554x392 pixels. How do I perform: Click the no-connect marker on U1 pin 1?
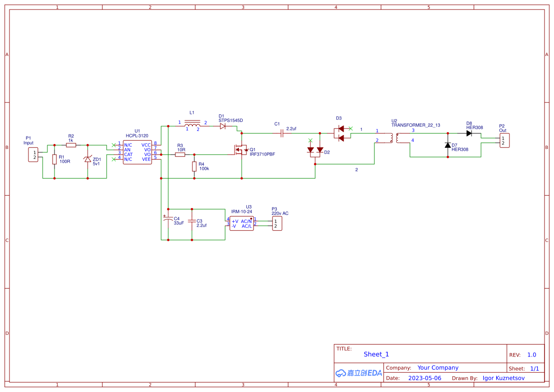(113, 145)
